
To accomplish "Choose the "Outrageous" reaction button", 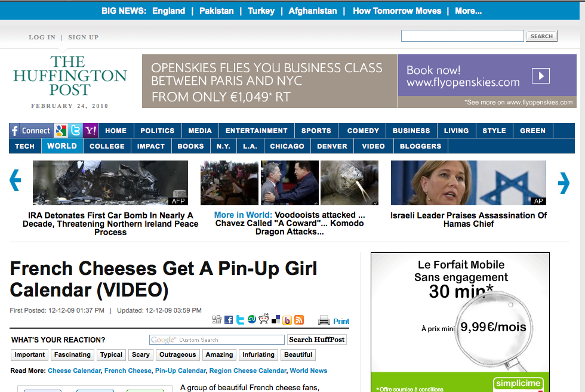I will coord(177,354).
